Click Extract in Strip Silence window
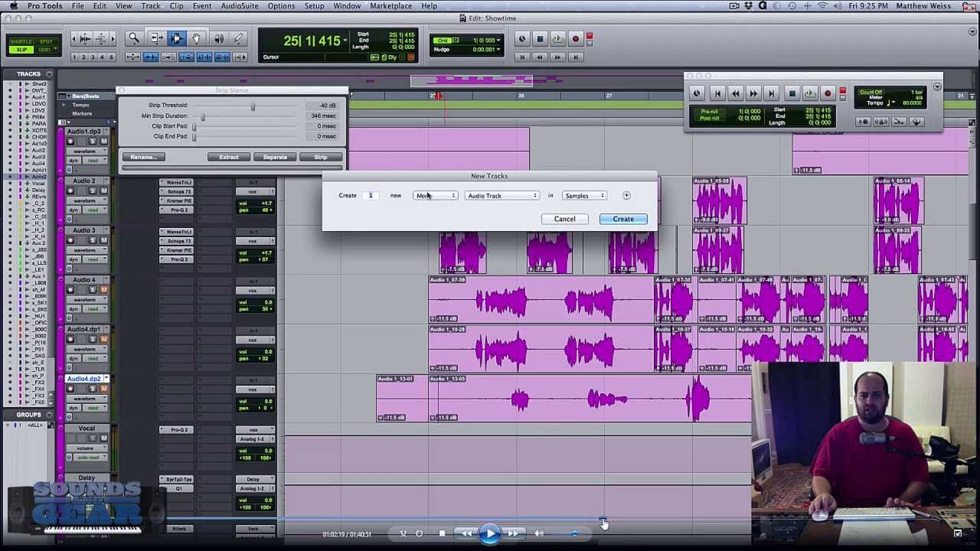 [x=228, y=157]
